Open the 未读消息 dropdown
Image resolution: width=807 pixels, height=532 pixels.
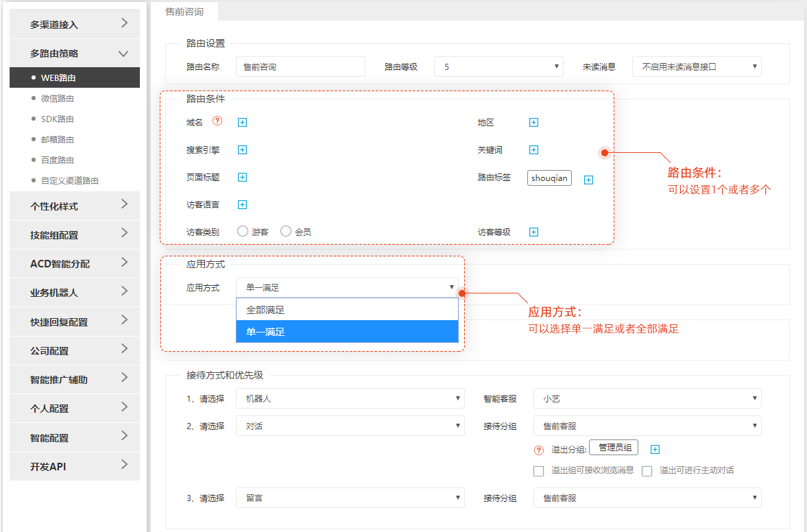coord(697,67)
